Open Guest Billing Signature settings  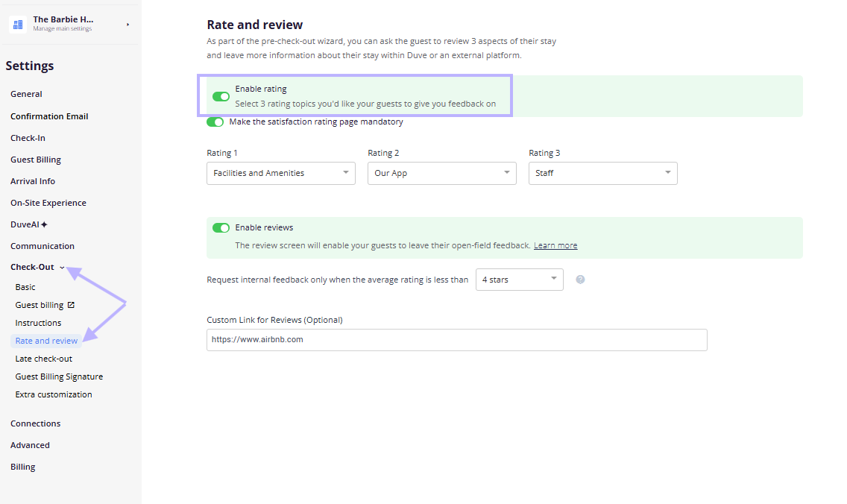click(59, 377)
